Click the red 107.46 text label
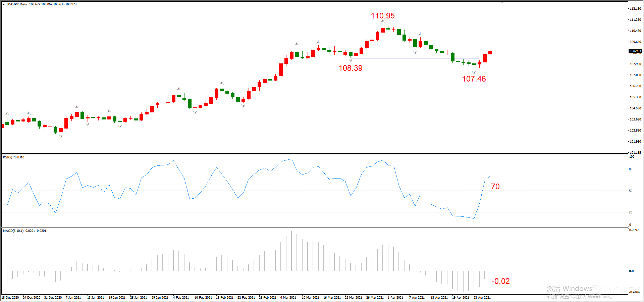 [x=474, y=79]
